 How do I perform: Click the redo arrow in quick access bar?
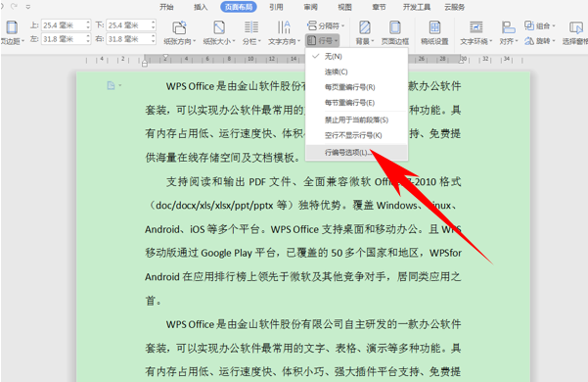(x=15, y=7)
